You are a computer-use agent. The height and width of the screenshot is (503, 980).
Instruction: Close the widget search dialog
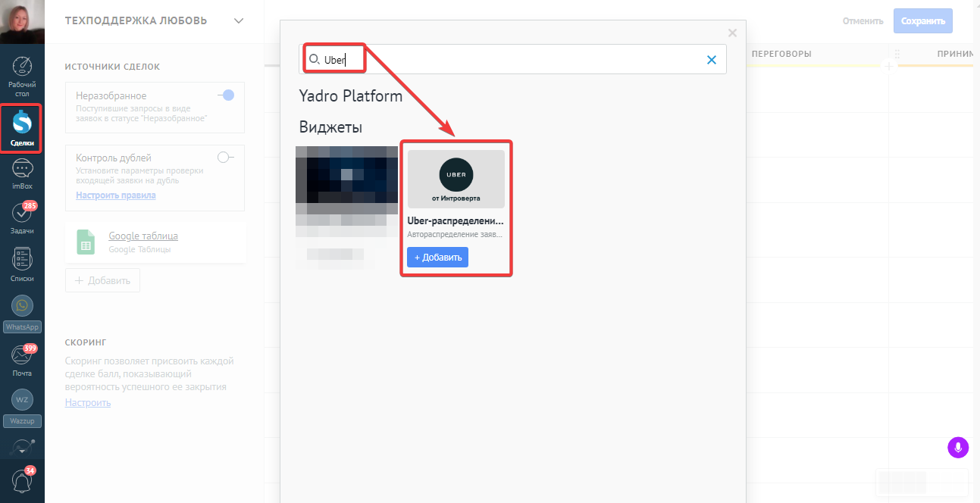pyautogui.click(x=732, y=33)
